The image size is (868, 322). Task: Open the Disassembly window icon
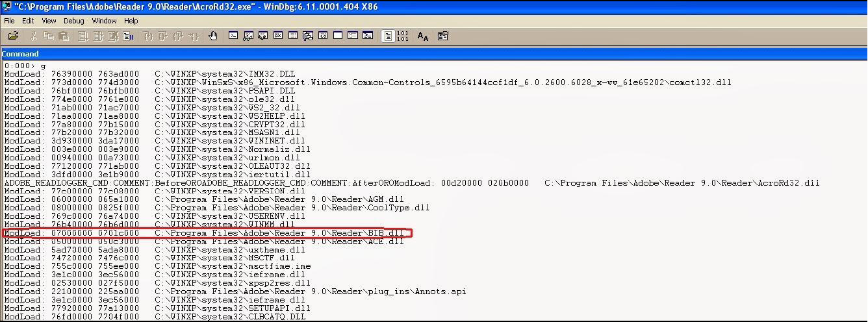coord(323,36)
